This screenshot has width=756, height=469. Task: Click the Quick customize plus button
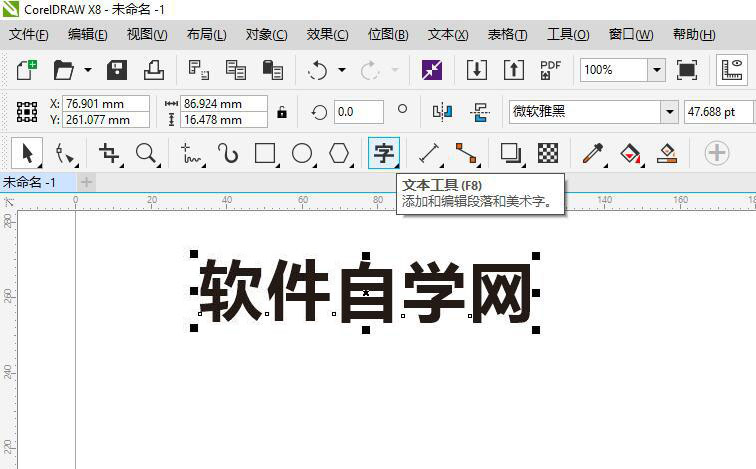click(x=716, y=153)
